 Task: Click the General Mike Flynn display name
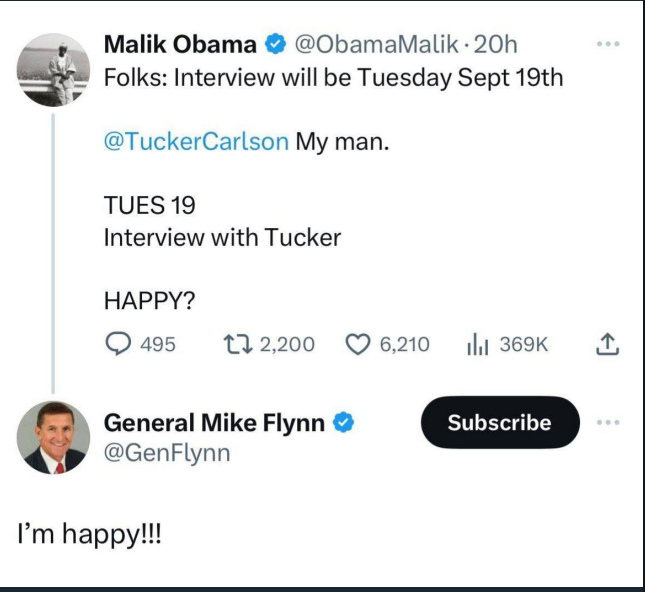click(214, 423)
